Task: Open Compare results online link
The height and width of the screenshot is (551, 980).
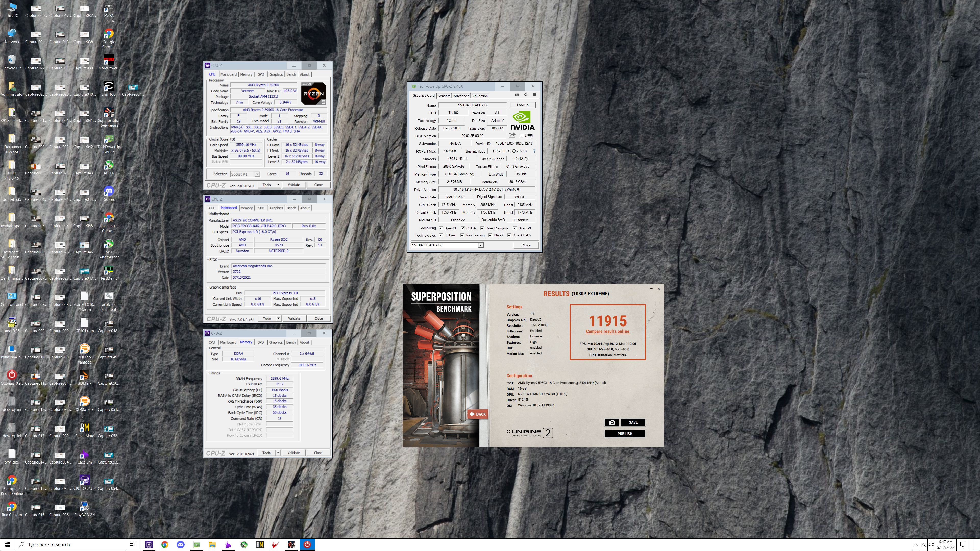Action: (x=608, y=331)
